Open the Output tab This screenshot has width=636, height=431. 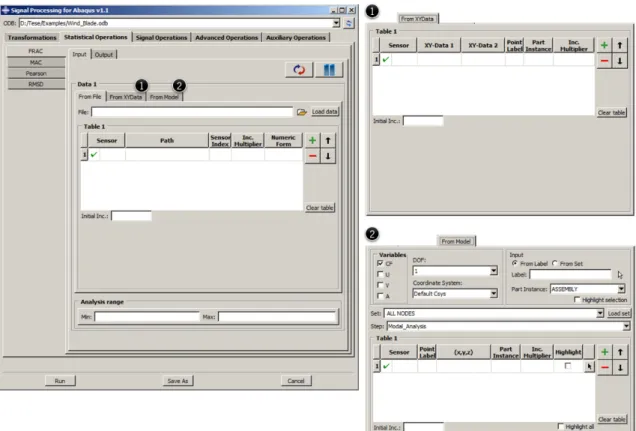pyautogui.click(x=104, y=55)
